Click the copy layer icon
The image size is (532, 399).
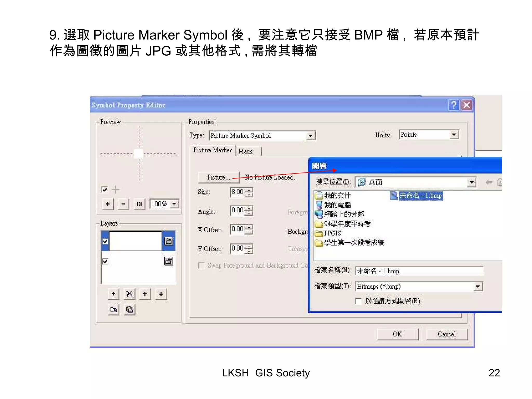[x=114, y=309]
